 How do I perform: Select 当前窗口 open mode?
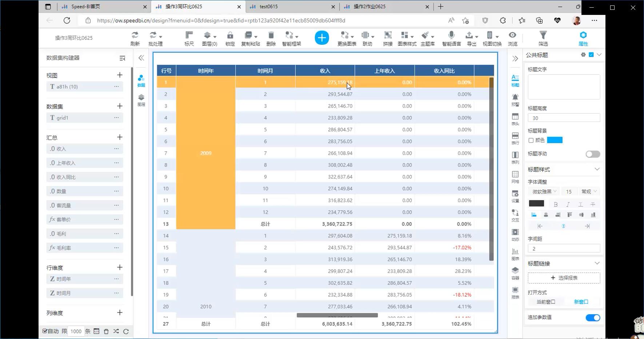pos(546,302)
